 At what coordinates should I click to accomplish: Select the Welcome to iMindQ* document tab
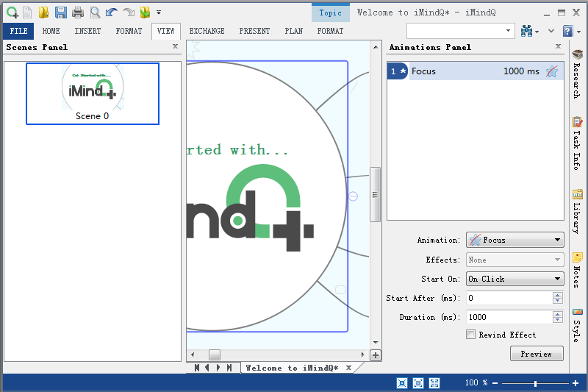(292, 368)
